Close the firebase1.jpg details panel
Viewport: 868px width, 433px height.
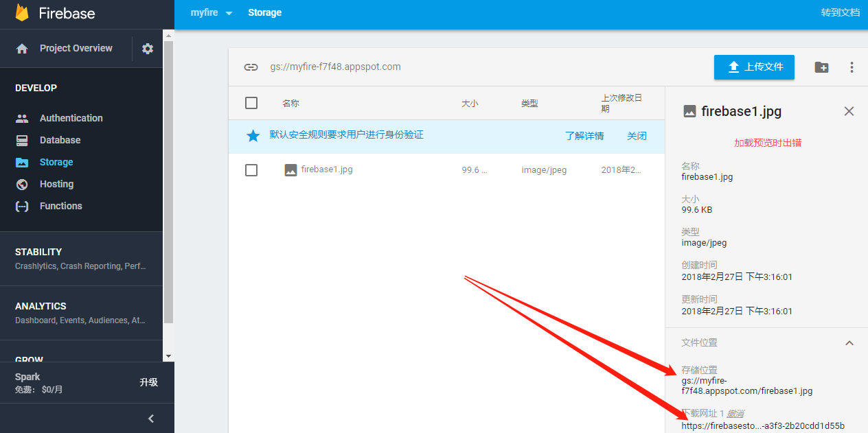click(x=849, y=111)
